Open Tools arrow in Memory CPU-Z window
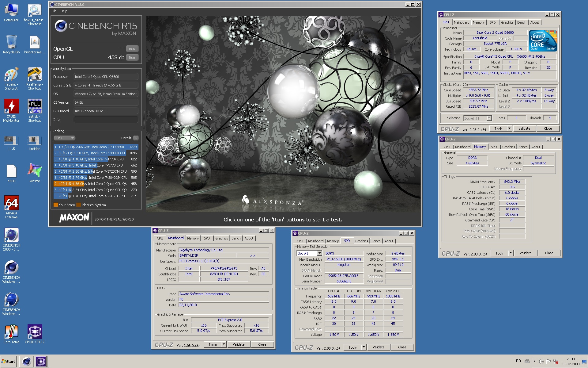 (x=511, y=253)
